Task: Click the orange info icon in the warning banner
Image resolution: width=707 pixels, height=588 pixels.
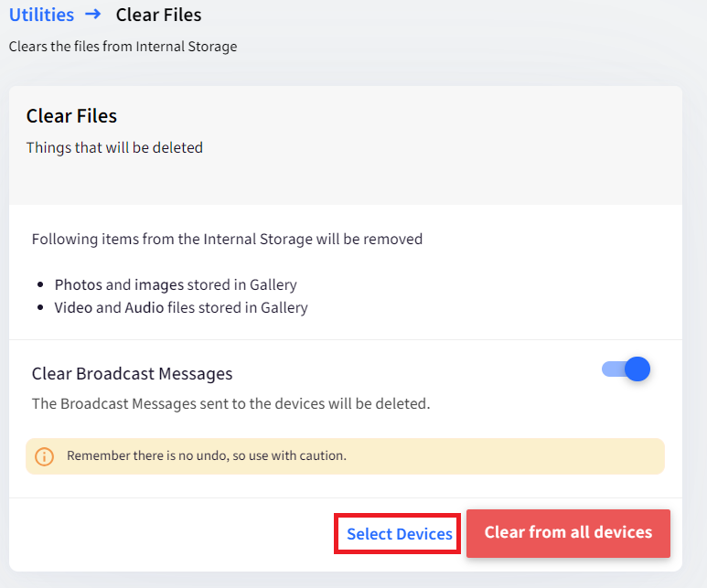Action: point(44,456)
